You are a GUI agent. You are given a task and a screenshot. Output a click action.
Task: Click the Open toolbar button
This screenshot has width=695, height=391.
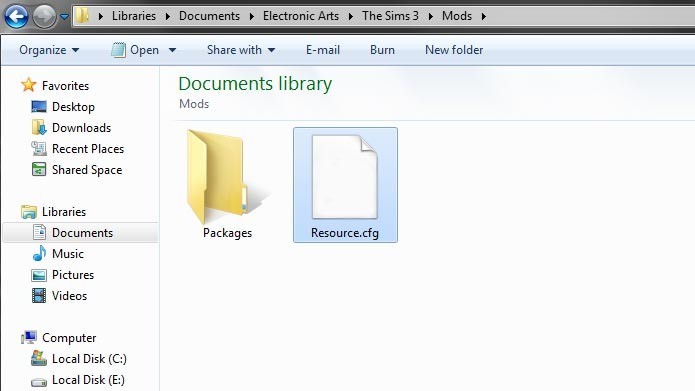(135, 50)
